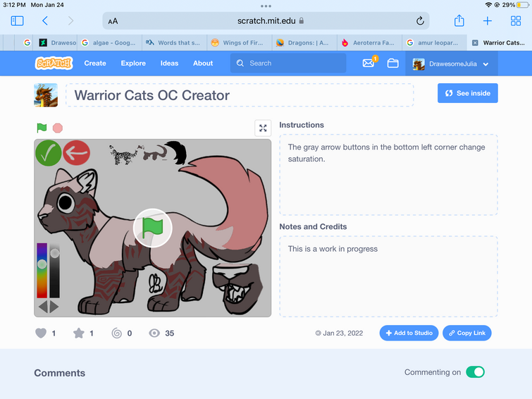532x399 pixels.
Task: Open the My Stuff folder icon
Action: point(393,63)
